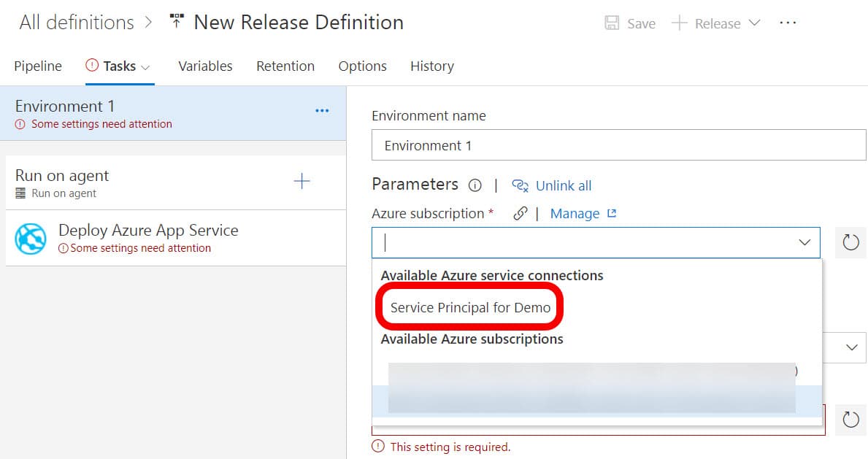Click the Run on agent server icon
Image resolution: width=868 pixels, height=459 pixels.
point(20,193)
